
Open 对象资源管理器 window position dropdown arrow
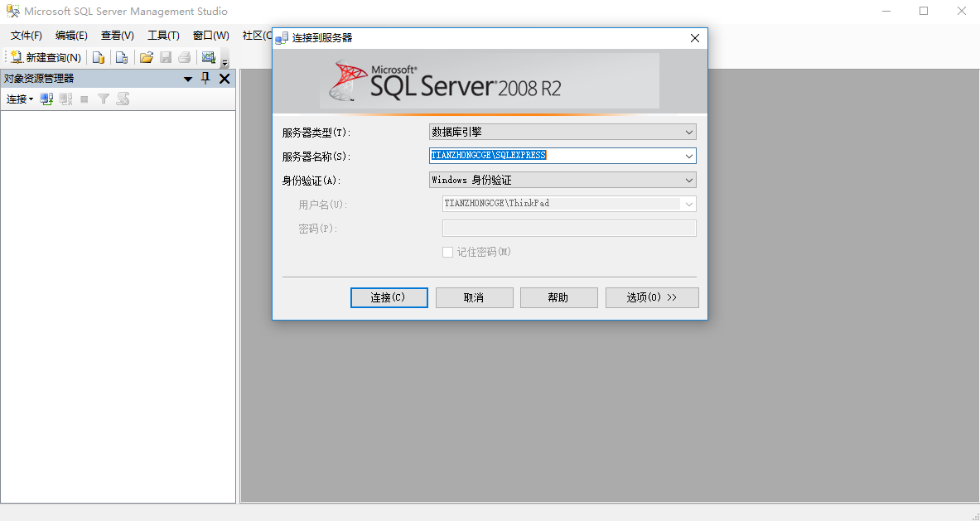(x=187, y=79)
